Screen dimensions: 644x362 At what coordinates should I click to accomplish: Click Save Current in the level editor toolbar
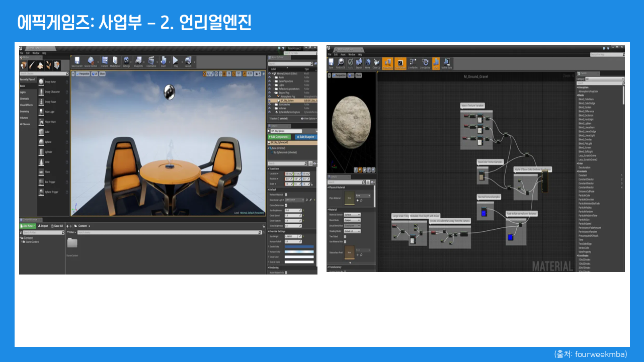tap(77, 61)
